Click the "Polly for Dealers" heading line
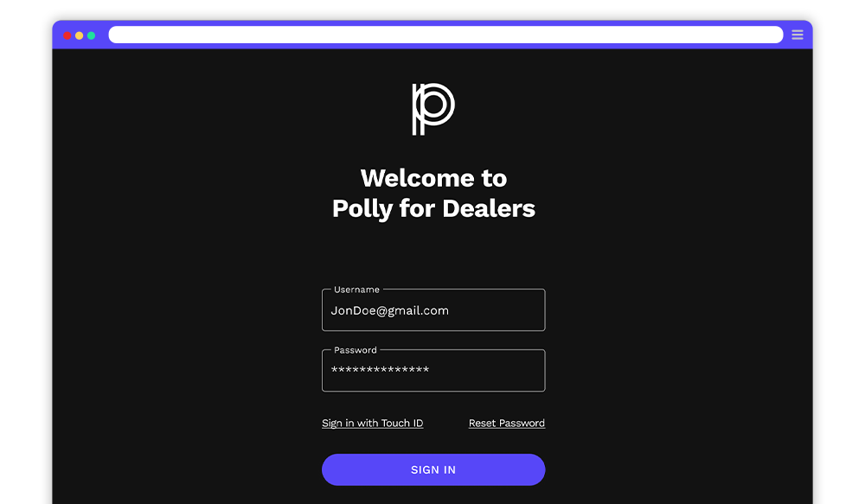Viewport: 865px width, 504px height. (433, 208)
